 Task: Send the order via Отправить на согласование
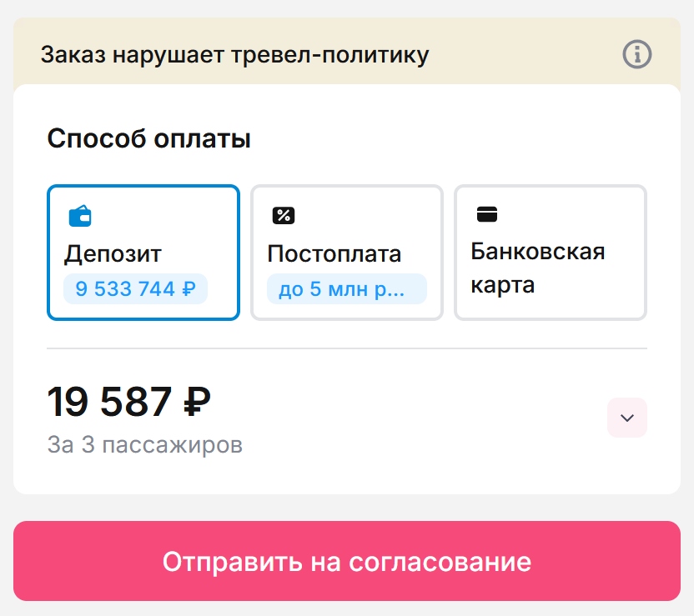pyautogui.click(x=347, y=561)
